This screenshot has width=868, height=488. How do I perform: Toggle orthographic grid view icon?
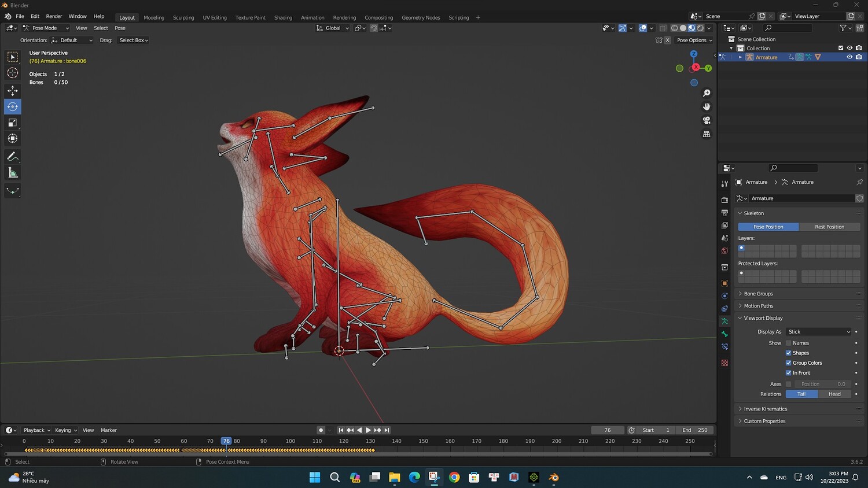click(707, 134)
